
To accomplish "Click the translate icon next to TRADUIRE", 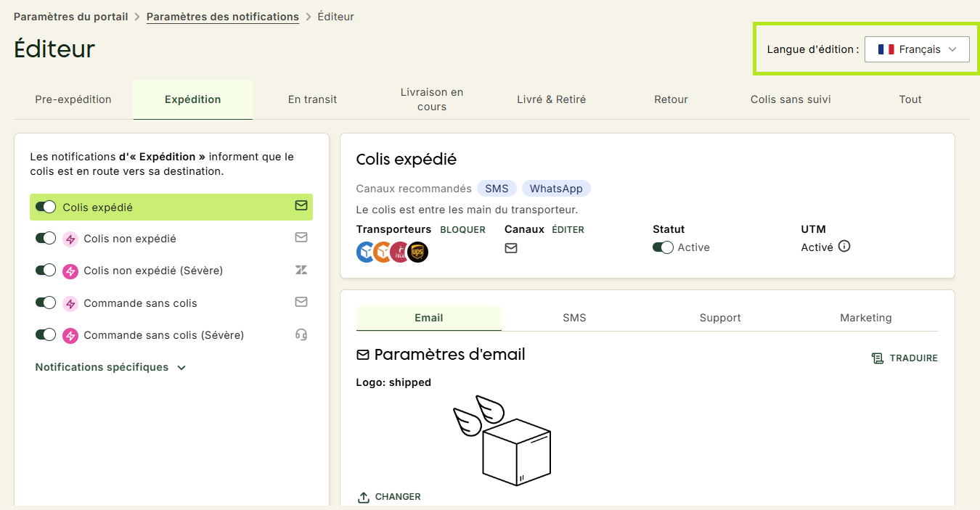I will tap(878, 358).
